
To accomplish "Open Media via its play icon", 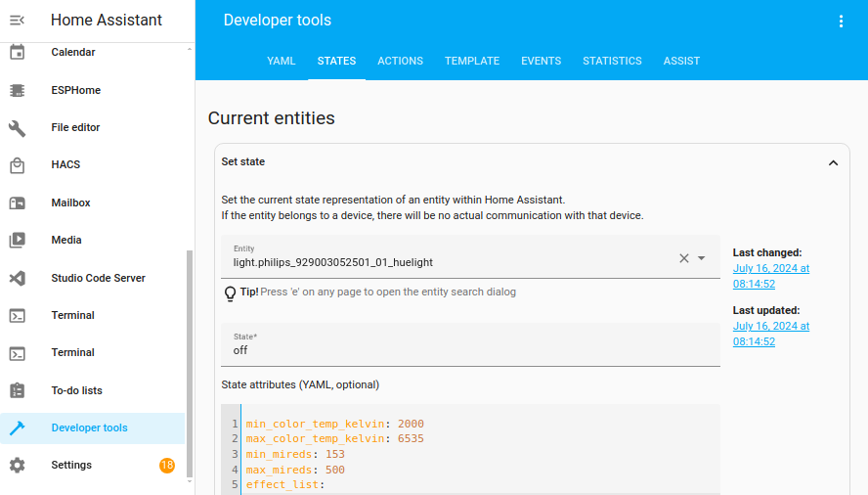I will [17, 241].
